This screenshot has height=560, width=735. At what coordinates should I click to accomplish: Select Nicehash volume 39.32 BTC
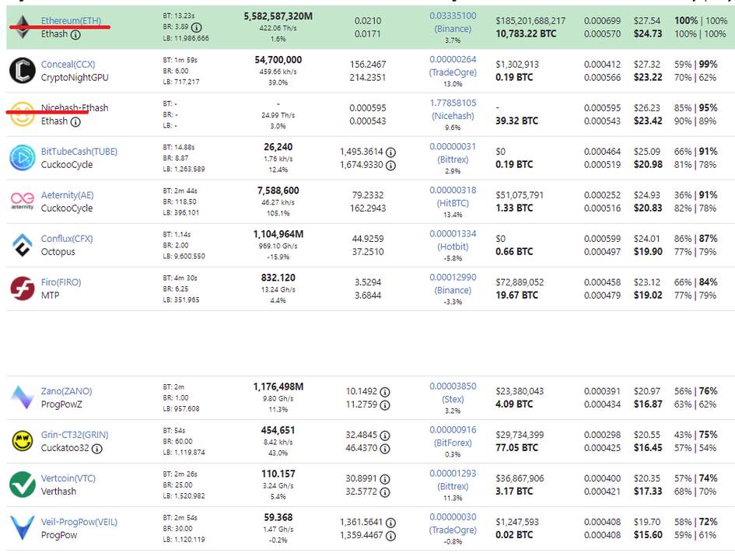pos(516,121)
